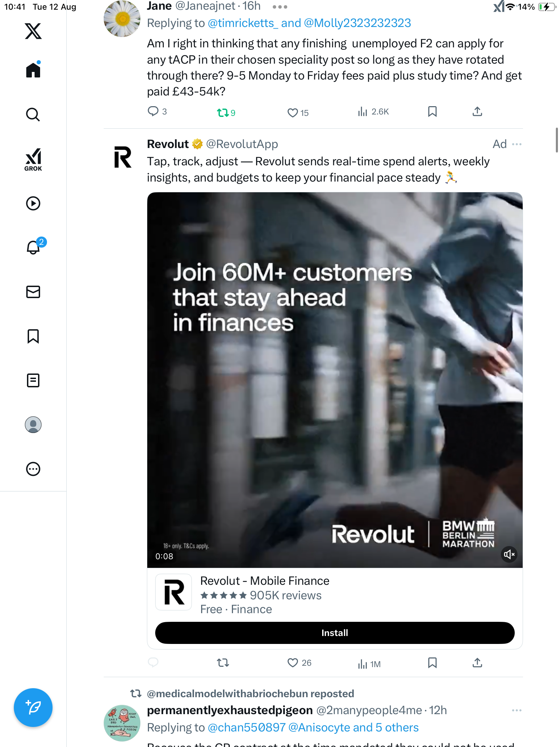
Task: Open Lists icon in sidebar
Action: click(x=33, y=380)
